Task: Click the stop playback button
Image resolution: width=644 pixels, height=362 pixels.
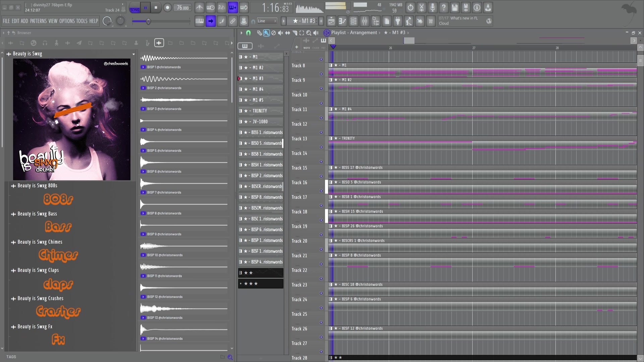Action: pos(156,7)
